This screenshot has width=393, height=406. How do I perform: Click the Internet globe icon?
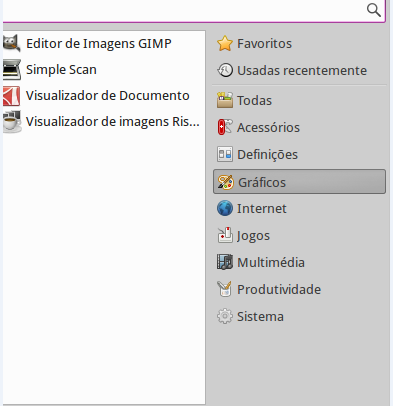225,208
